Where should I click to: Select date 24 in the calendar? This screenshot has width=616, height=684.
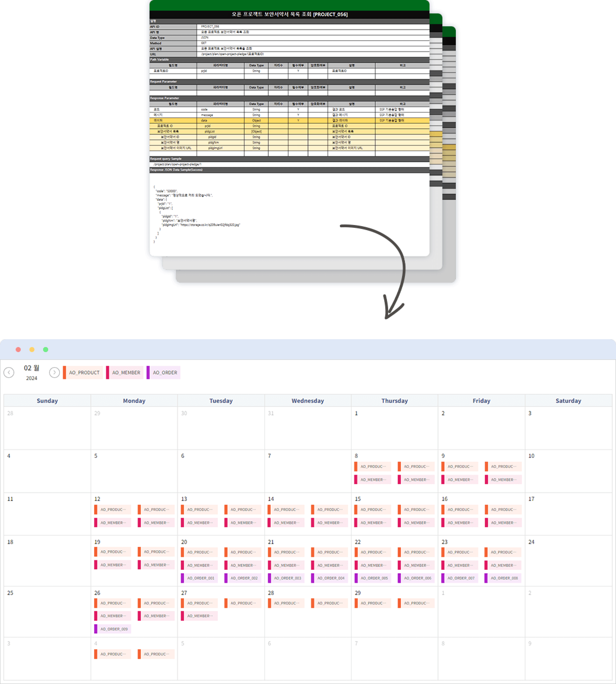coord(531,542)
